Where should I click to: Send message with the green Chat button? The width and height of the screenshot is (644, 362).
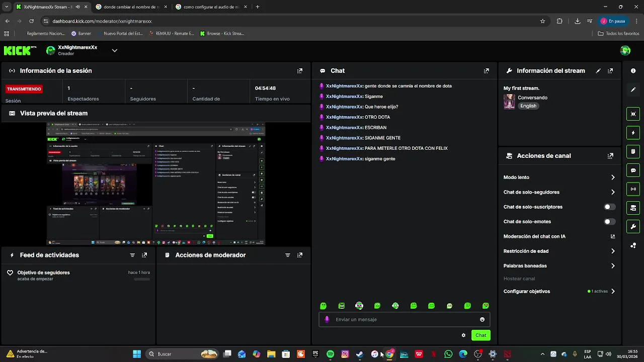click(x=481, y=335)
